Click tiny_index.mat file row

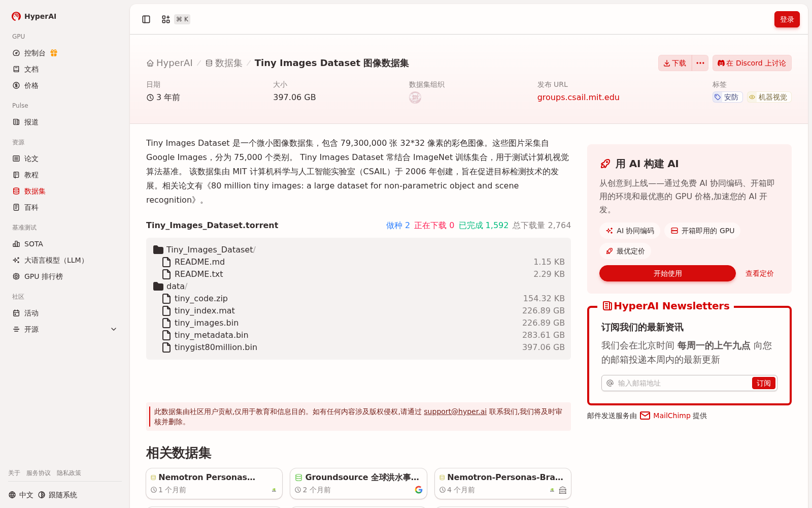click(358, 310)
